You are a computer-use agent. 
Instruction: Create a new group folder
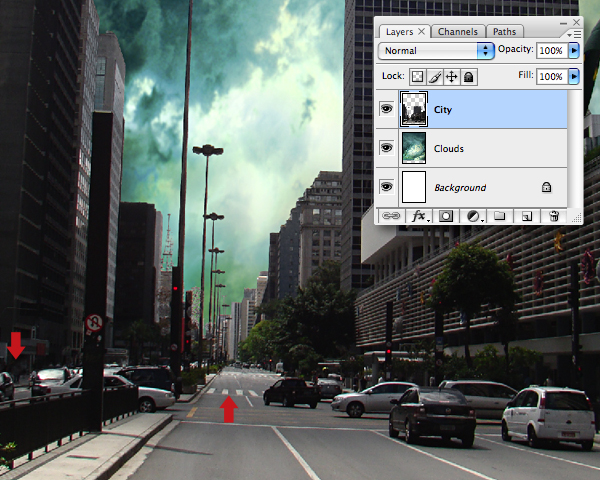[499, 216]
